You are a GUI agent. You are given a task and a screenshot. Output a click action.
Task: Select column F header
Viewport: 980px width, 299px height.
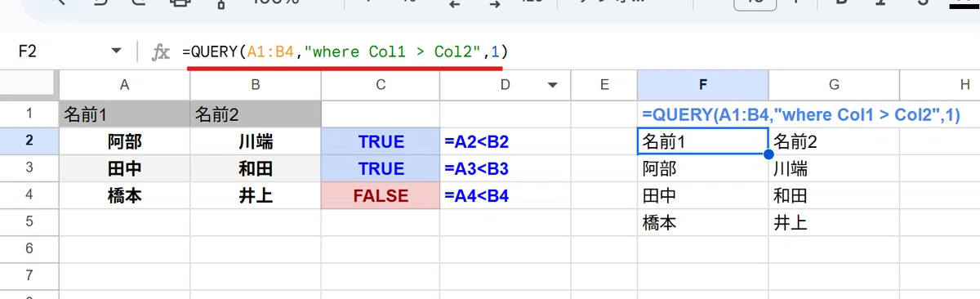(702, 84)
